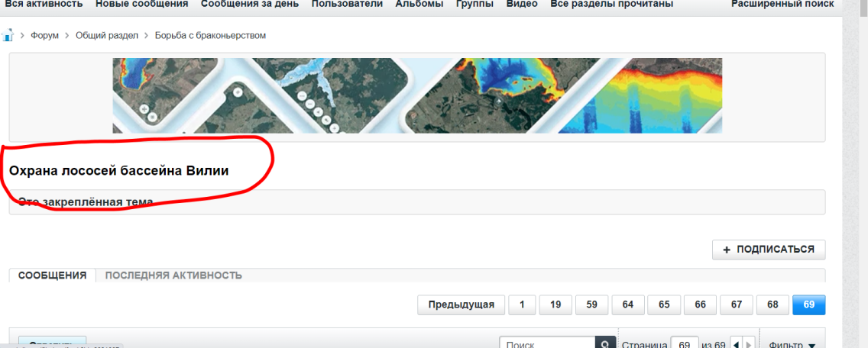Open Новые сообщения in top menu
868x348 pixels.
pos(141,5)
